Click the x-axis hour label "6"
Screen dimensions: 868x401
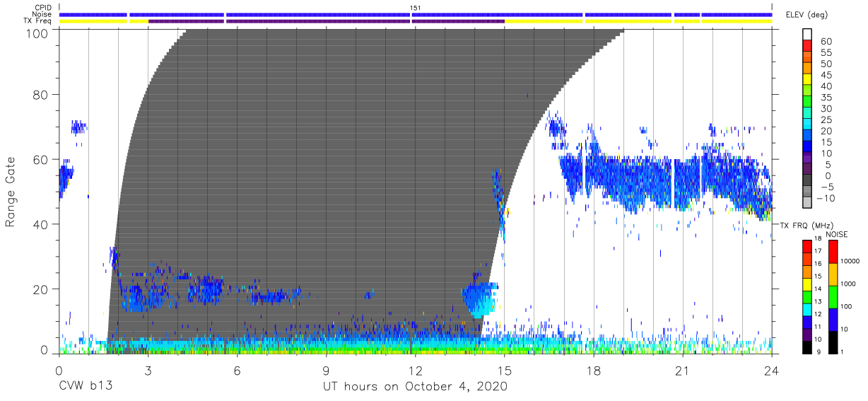(x=237, y=371)
